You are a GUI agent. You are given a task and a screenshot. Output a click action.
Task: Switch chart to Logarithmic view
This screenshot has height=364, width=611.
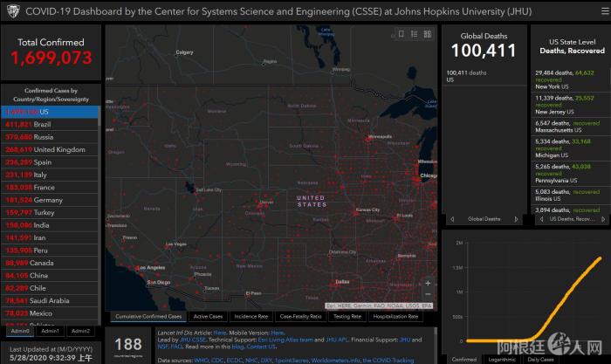(501, 359)
